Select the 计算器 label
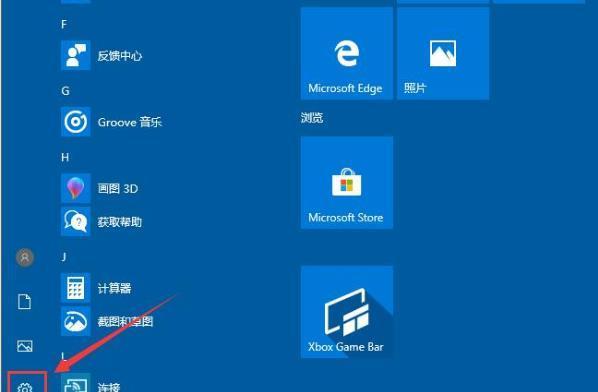598x392 pixels. coord(114,288)
